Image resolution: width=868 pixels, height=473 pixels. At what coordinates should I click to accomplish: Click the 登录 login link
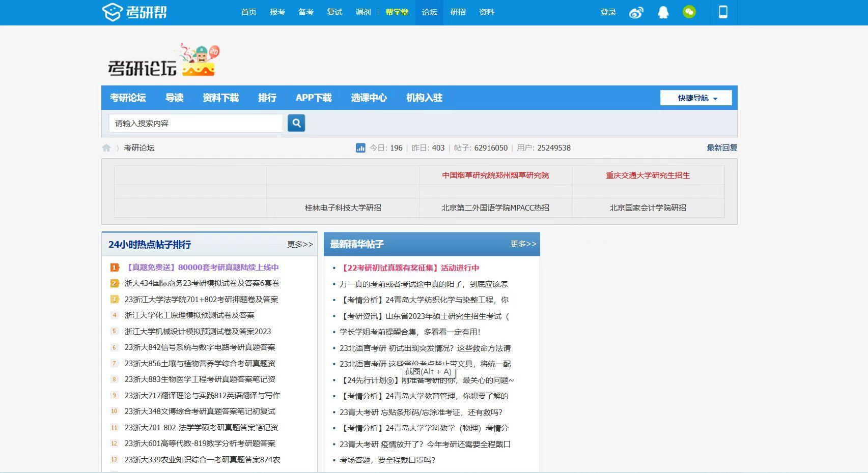(x=608, y=12)
